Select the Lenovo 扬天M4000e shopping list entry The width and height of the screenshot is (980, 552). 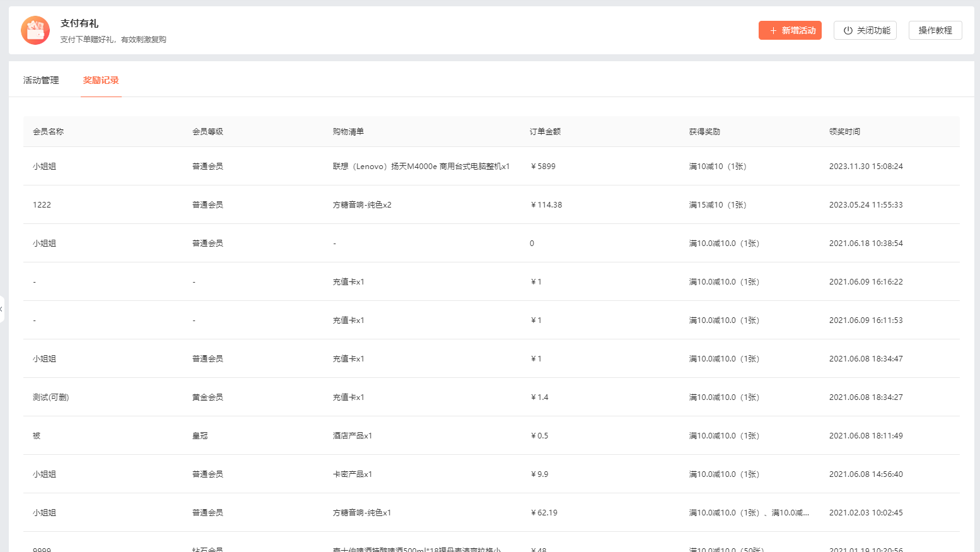(421, 167)
